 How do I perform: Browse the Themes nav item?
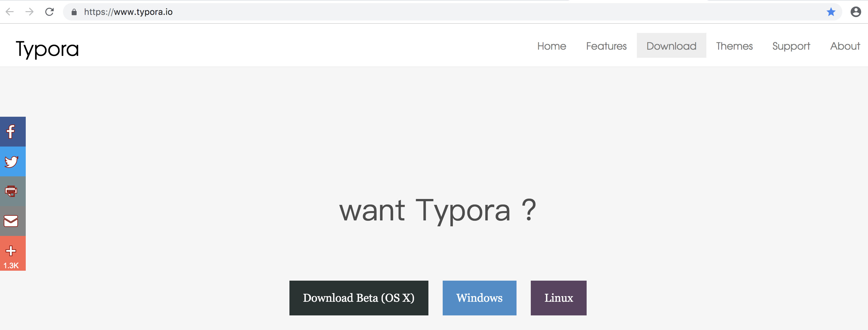(734, 46)
